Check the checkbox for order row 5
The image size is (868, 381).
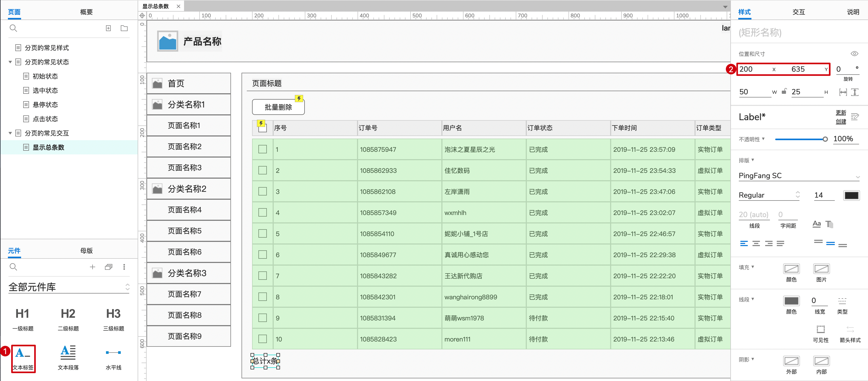(x=263, y=233)
